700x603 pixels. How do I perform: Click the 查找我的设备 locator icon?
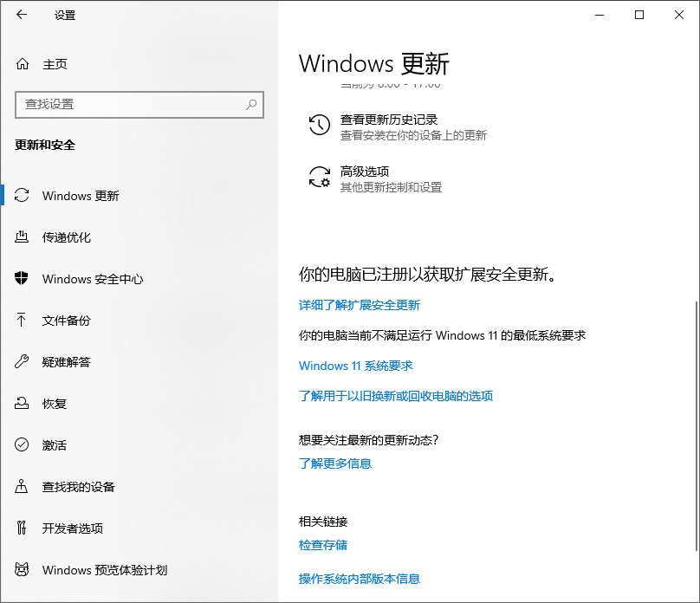coord(21,486)
